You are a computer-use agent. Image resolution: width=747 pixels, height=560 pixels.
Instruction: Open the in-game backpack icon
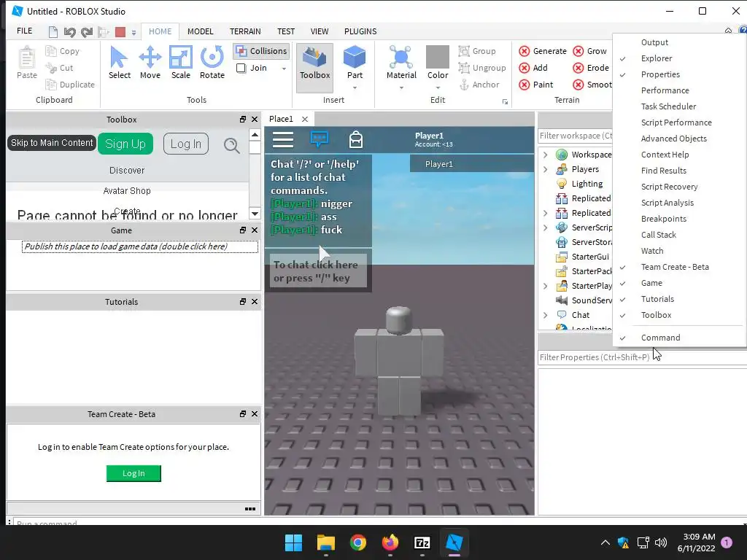pyautogui.click(x=356, y=139)
